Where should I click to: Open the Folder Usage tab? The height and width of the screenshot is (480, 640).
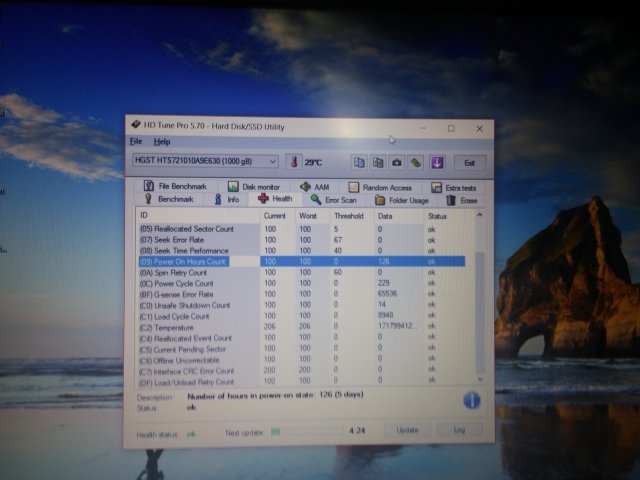click(402, 200)
